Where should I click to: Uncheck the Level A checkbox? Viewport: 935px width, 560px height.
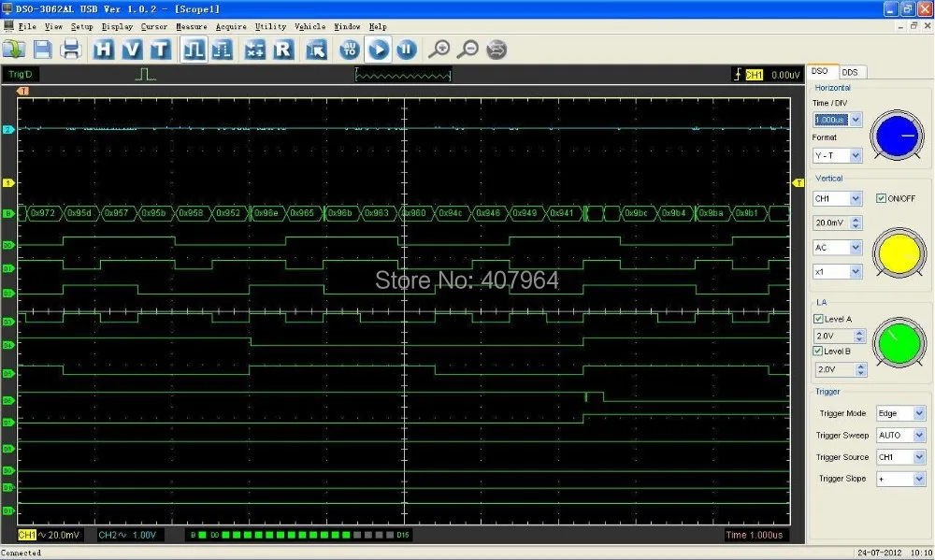click(819, 319)
